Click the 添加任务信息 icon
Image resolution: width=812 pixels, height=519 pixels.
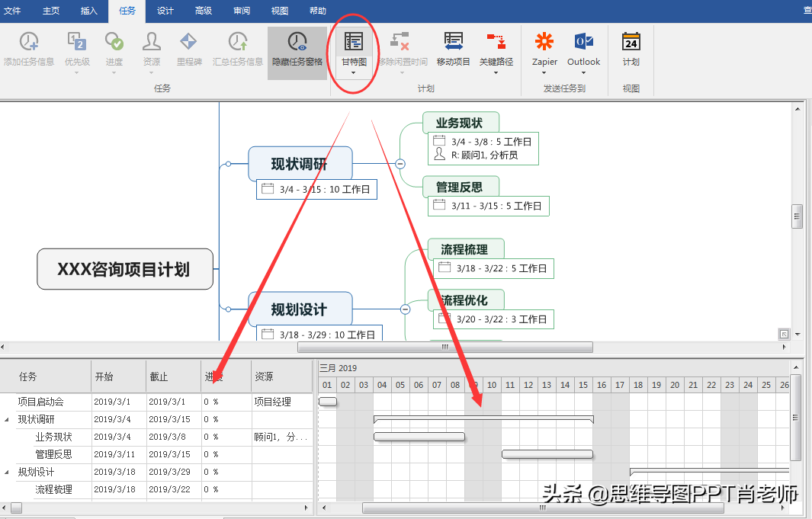(x=29, y=41)
